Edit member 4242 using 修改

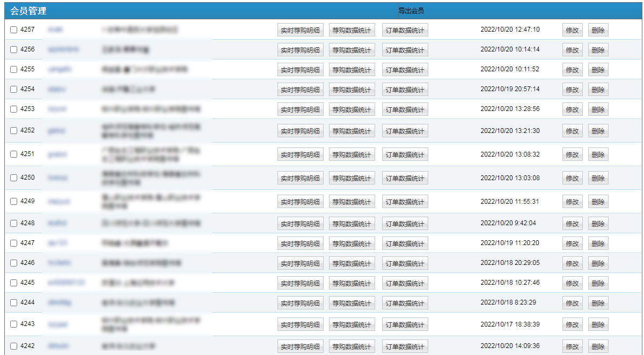click(572, 346)
